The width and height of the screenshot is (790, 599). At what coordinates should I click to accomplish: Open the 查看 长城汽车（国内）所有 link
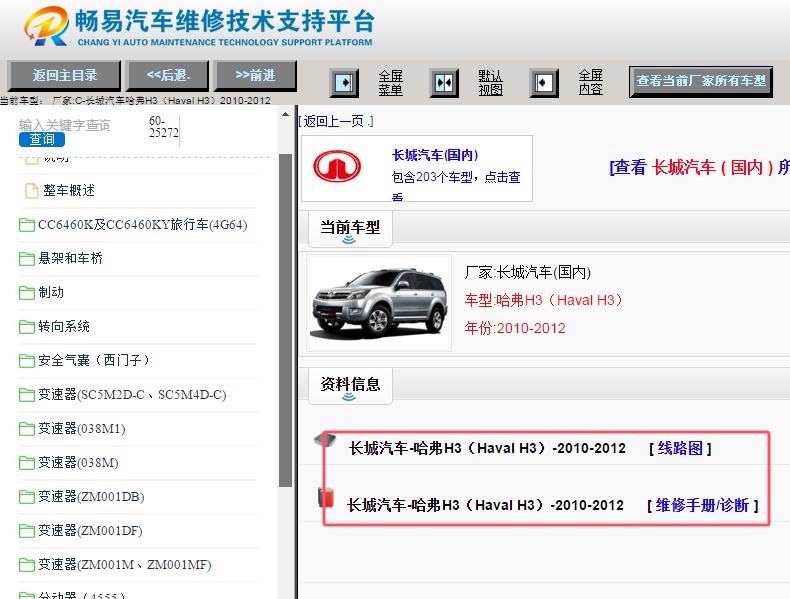point(699,167)
